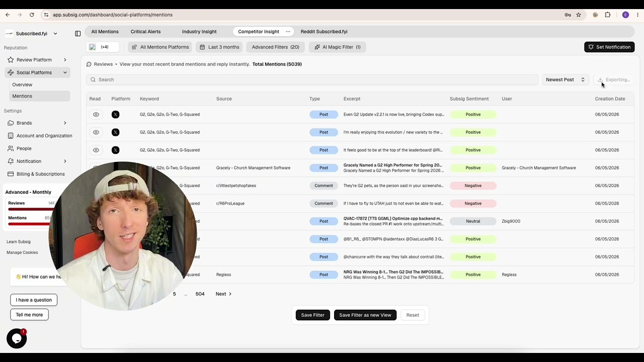The height and width of the screenshot is (362, 644).
Task: Click the X platform icon in the Codex row
Action: point(115,115)
